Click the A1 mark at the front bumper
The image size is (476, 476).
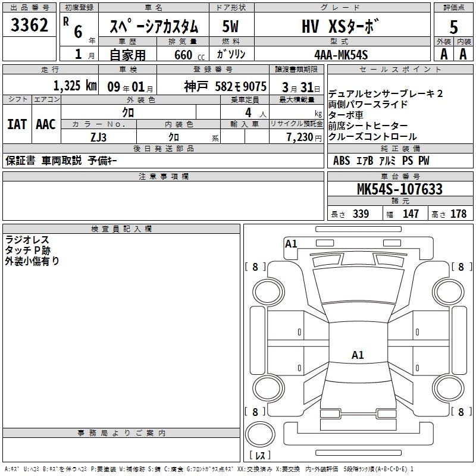pos(291,244)
